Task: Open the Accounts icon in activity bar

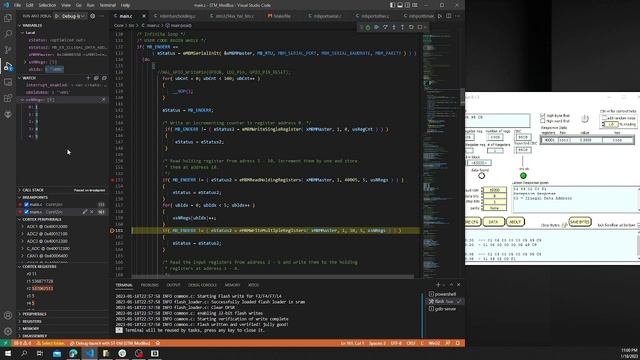Action: (8, 315)
